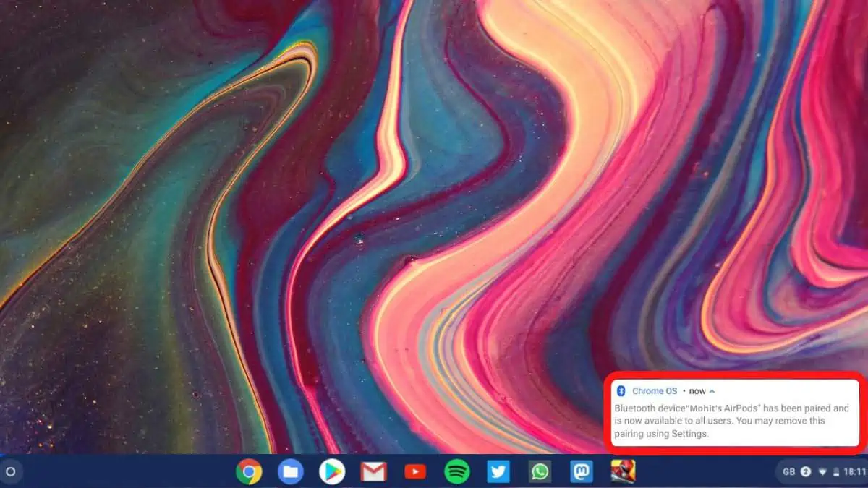Click the Wi-Fi status icon
Viewport: 868px width, 488px height.
[822, 472]
